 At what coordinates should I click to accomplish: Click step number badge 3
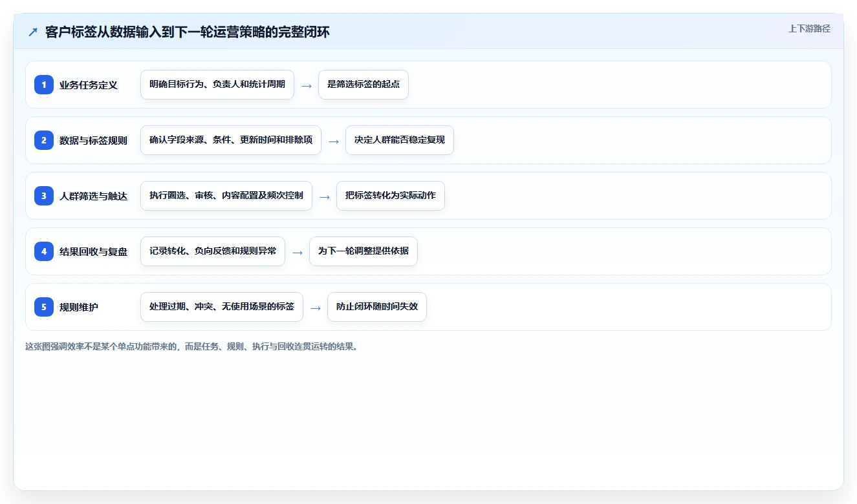44,196
